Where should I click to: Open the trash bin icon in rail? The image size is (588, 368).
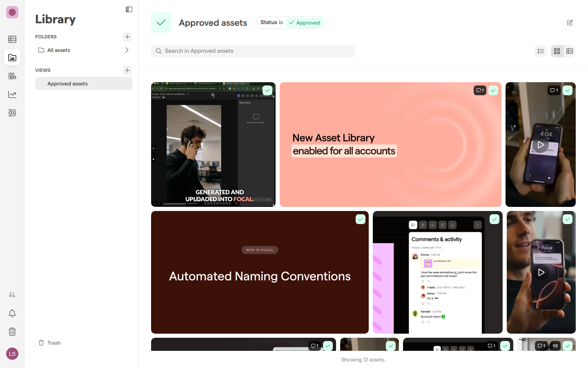[12, 332]
